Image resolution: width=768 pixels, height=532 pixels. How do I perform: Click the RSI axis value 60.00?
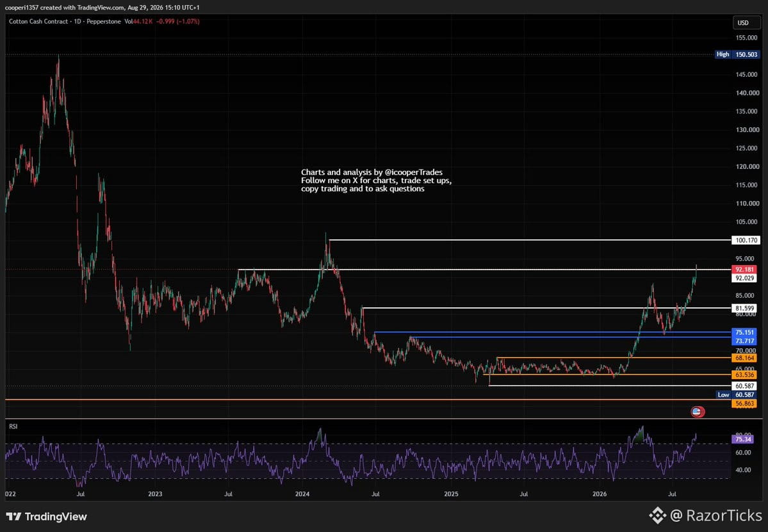tap(743, 453)
